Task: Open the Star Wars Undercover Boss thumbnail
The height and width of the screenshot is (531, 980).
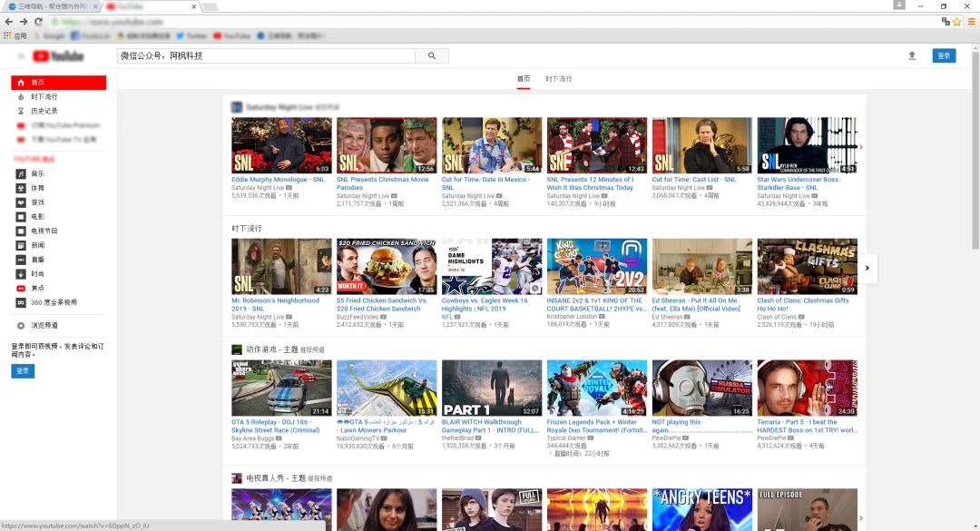Action: coord(807,145)
